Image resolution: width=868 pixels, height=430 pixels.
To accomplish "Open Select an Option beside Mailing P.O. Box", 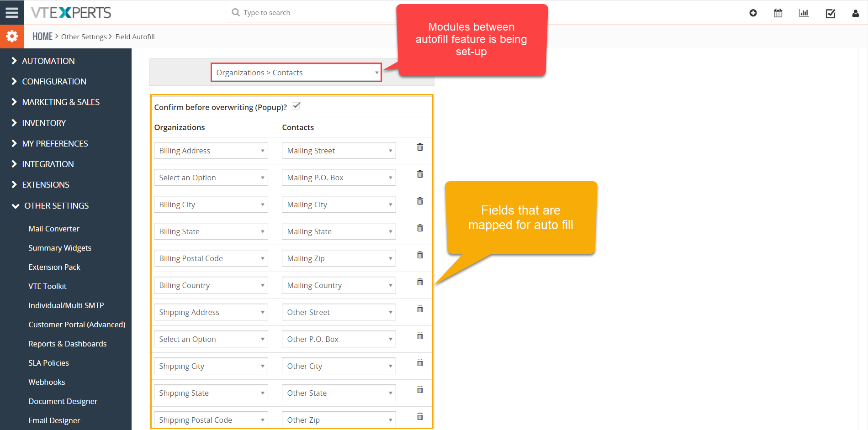I will pos(211,178).
